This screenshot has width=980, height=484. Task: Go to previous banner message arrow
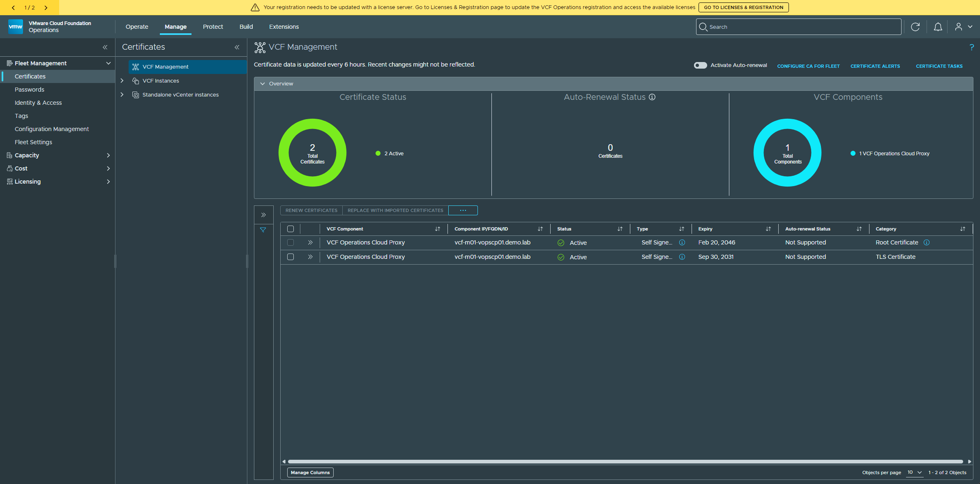click(13, 7)
